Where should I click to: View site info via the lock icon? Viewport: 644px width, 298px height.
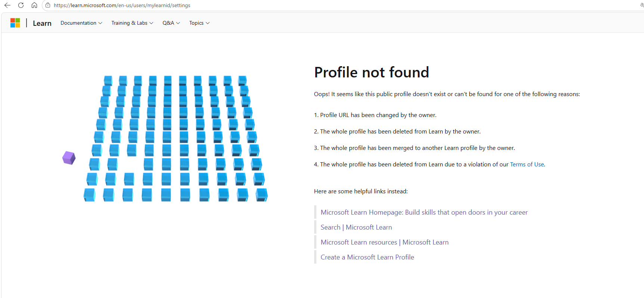[x=48, y=5]
